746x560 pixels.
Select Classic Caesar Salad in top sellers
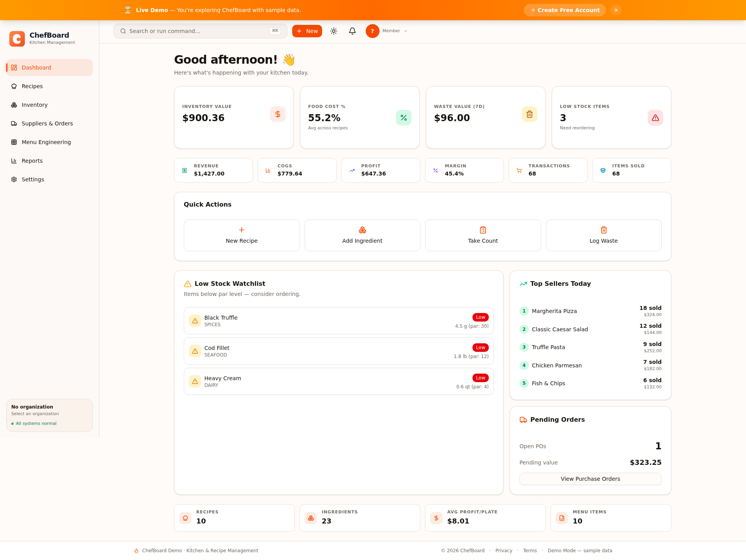591,329
